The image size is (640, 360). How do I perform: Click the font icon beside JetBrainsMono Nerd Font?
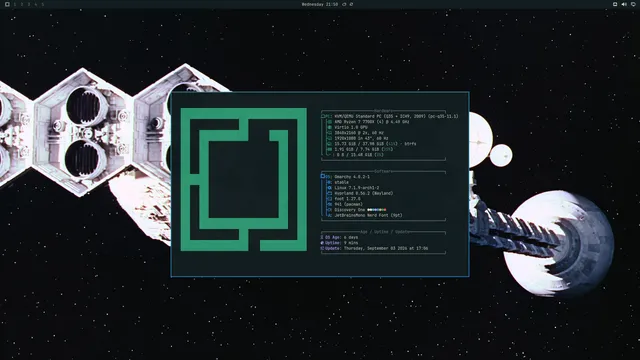(x=330, y=215)
